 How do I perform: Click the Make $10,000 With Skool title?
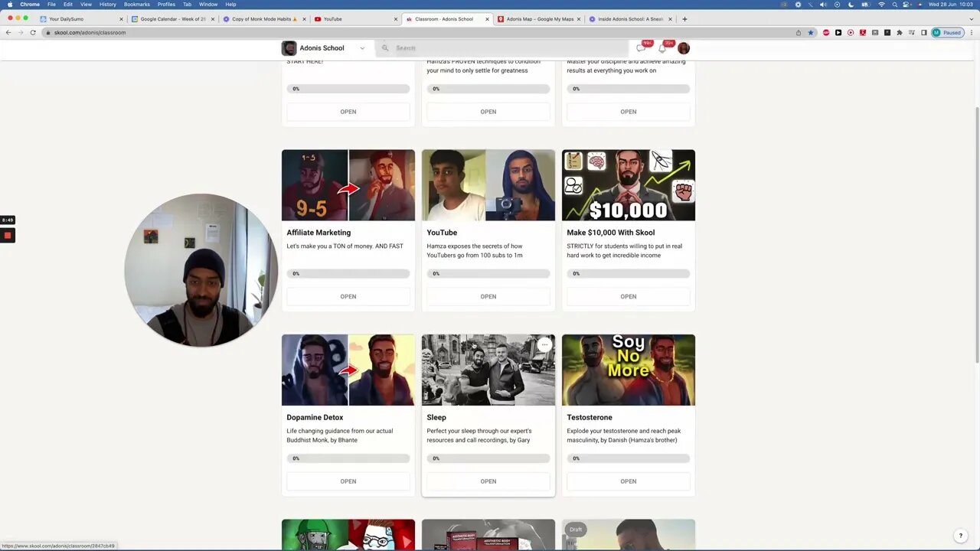(x=611, y=233)
